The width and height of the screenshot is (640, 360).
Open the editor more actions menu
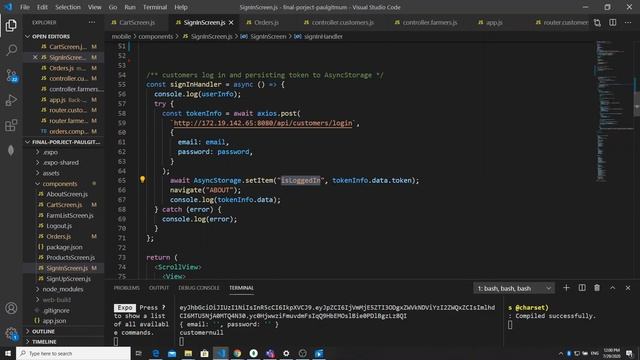(x=628, y=22)
